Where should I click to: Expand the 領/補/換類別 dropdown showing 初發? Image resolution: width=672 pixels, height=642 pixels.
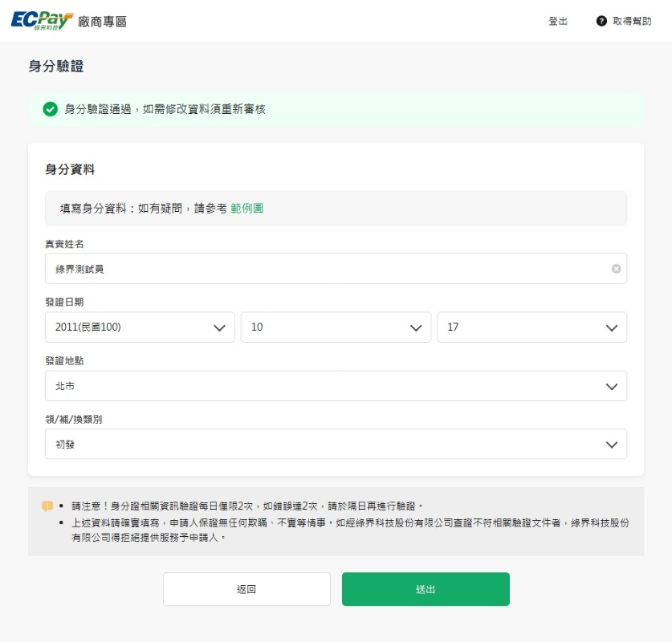pyautogui.click(x=321, y=444)
